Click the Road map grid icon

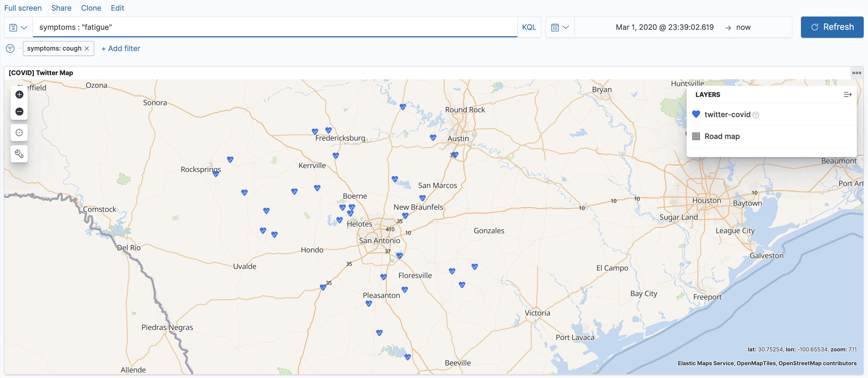click(x=696, y=136)
